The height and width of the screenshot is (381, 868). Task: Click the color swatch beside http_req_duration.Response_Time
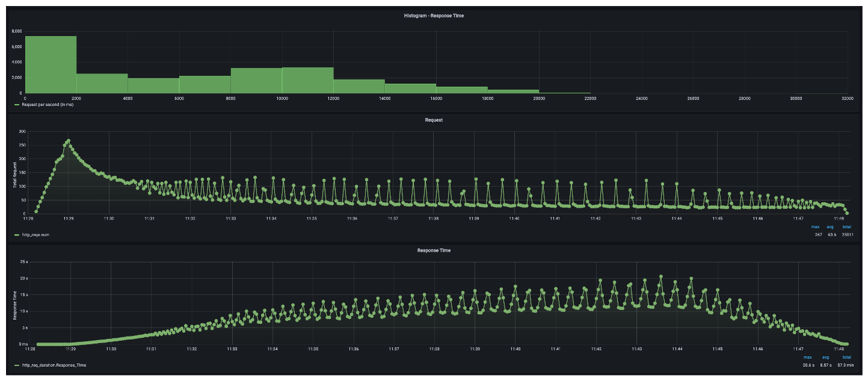(x=17, y=365)
